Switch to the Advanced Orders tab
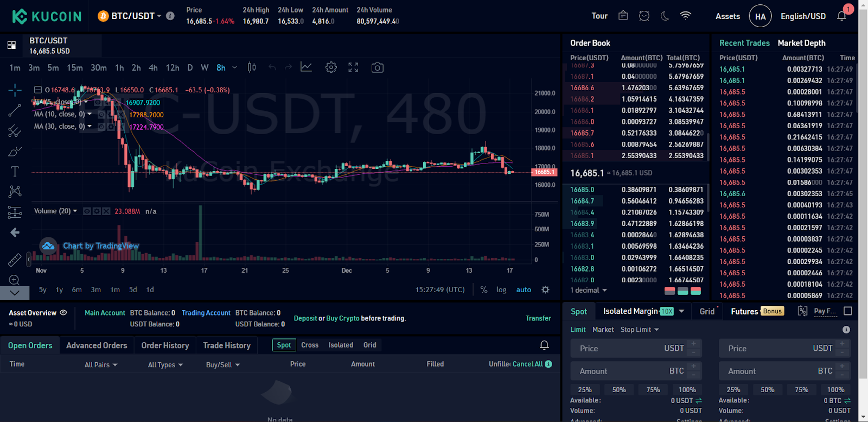Screen dimensions: 868x422 point(97,345)
